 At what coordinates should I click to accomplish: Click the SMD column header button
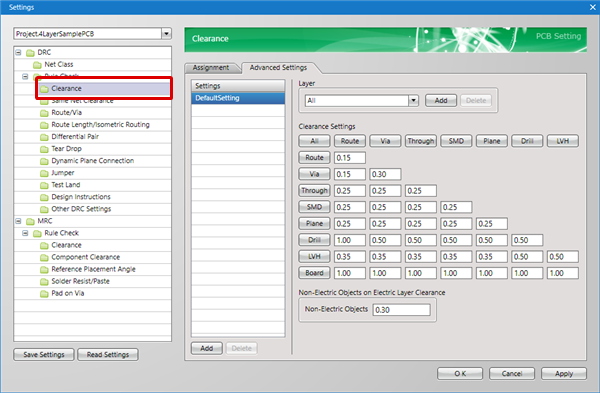[456, 141]
